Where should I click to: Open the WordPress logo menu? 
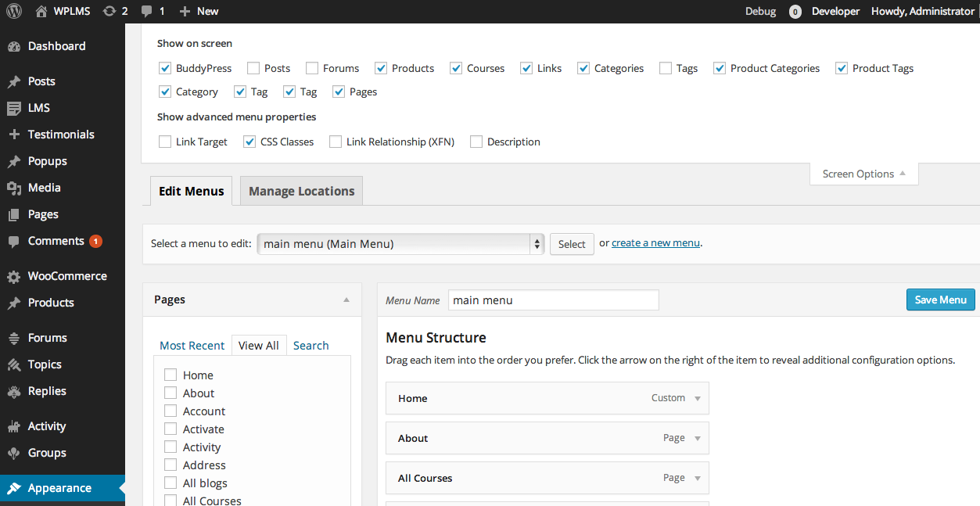(x=14, y=11)
